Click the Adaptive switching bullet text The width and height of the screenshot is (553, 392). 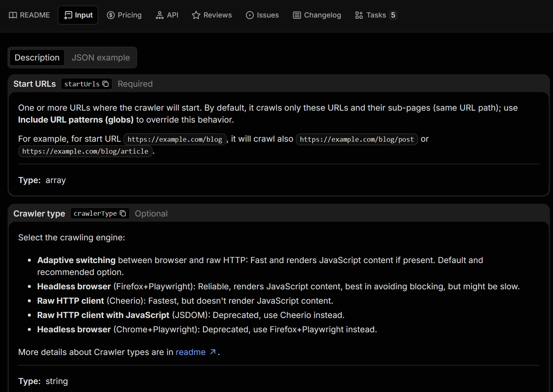[x=260, y=266]
